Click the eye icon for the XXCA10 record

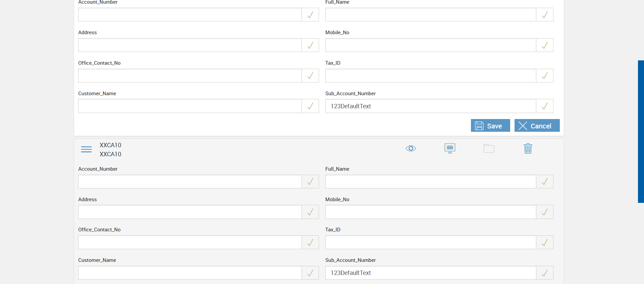tap(411, 148)
